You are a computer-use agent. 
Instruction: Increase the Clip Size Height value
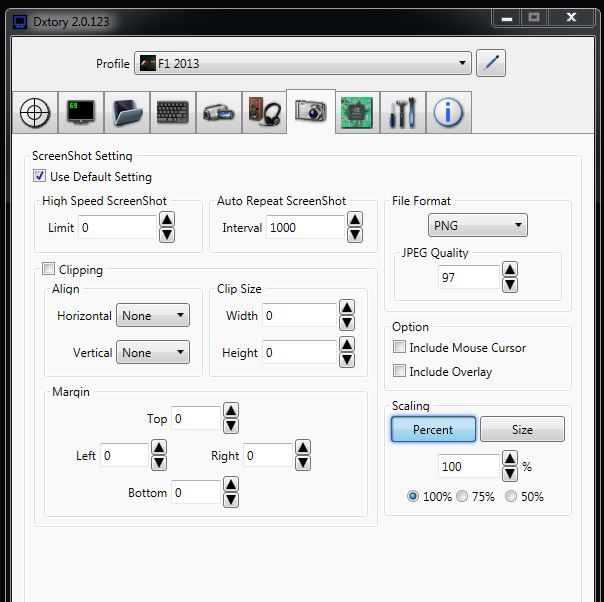tap(347, 344)
